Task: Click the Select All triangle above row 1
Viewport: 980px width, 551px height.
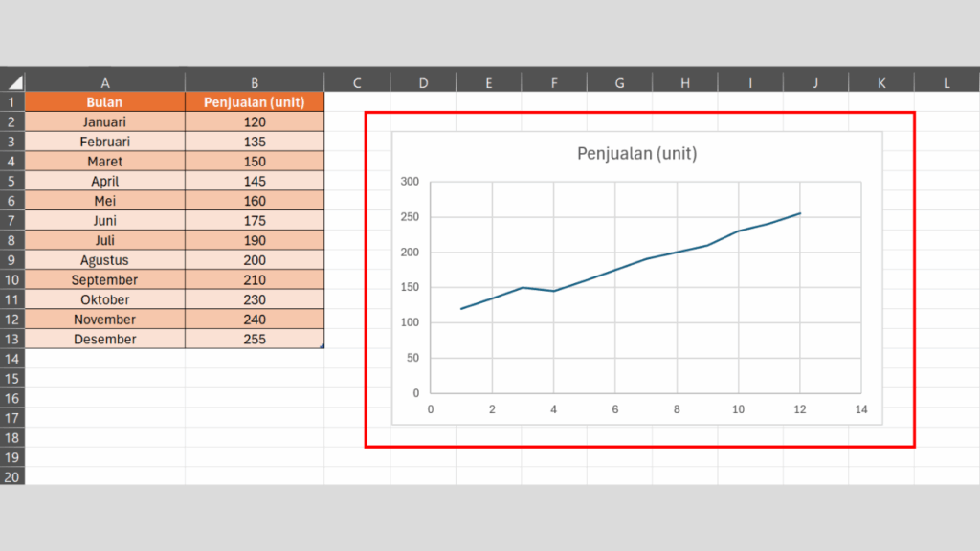Action: (x=14, y=81)
